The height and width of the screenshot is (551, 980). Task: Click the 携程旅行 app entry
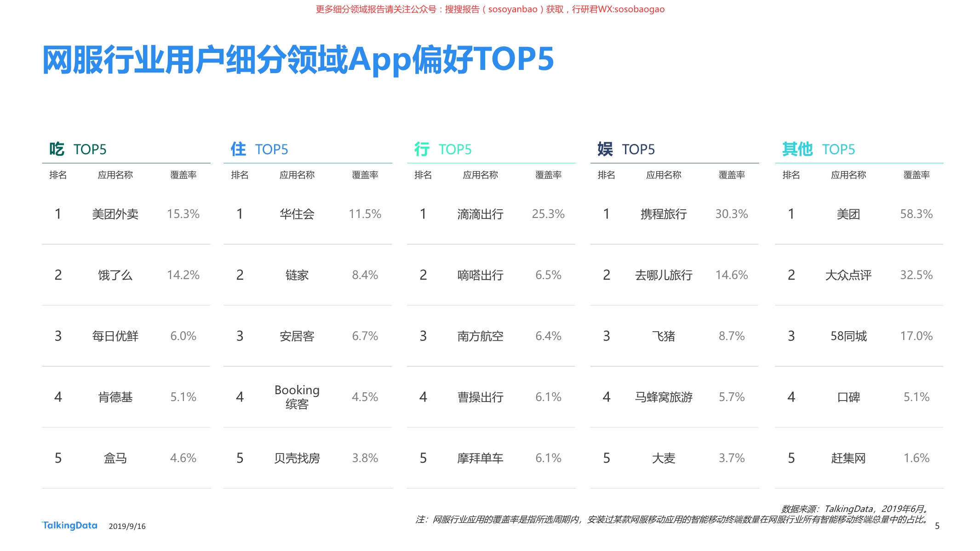[x=665, y=213]
